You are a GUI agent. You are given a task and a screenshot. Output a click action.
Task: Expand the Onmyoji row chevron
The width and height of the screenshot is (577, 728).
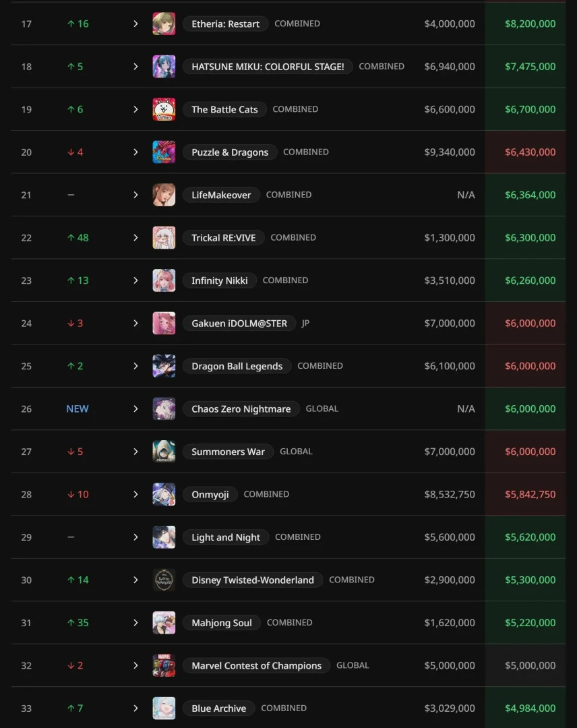click(135, 494)
